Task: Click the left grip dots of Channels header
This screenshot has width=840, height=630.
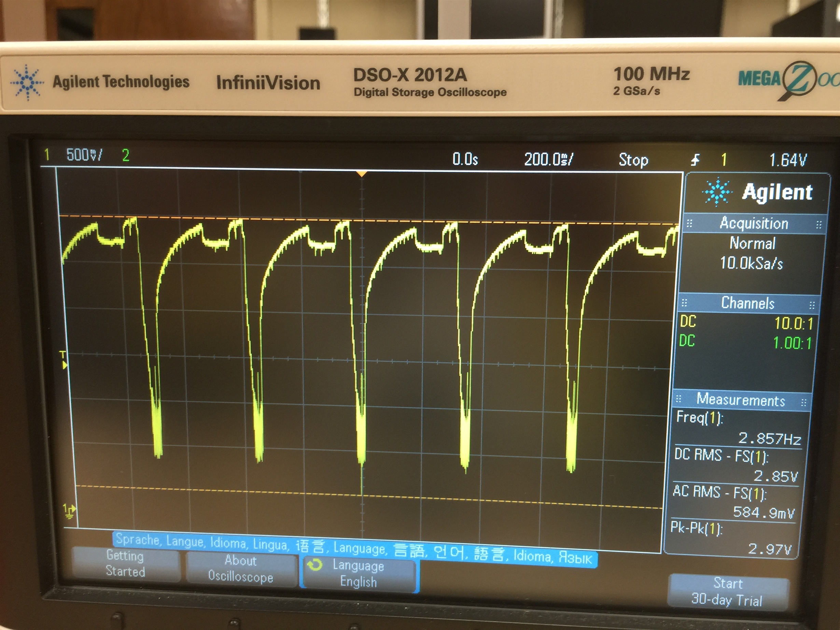Action: coord(684,303)
